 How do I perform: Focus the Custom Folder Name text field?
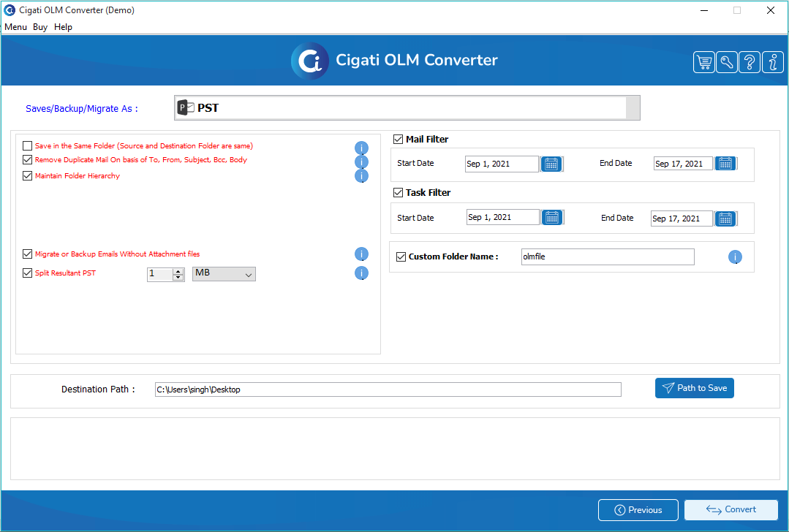point(608,257)
